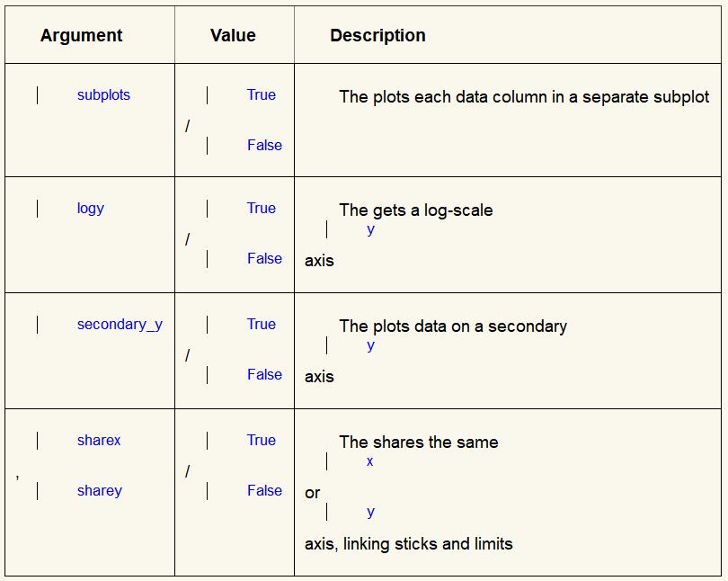Pick False in the secondary_y row

[264, 375]
